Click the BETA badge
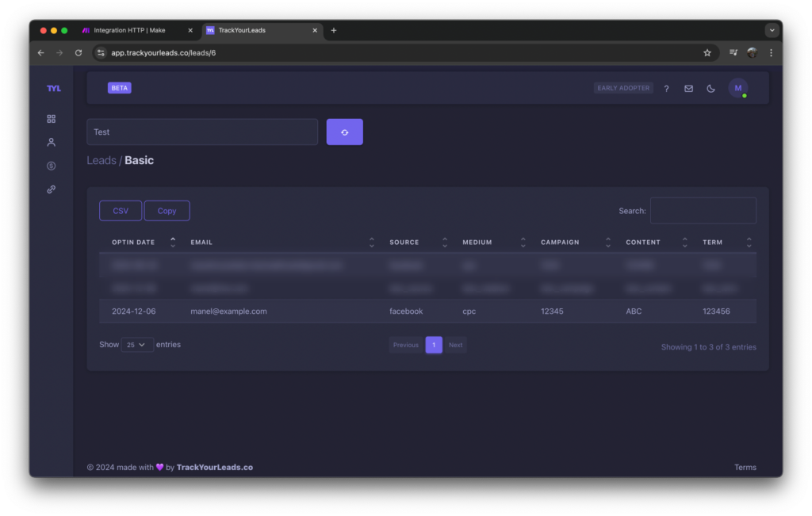 tap(119, 88)
